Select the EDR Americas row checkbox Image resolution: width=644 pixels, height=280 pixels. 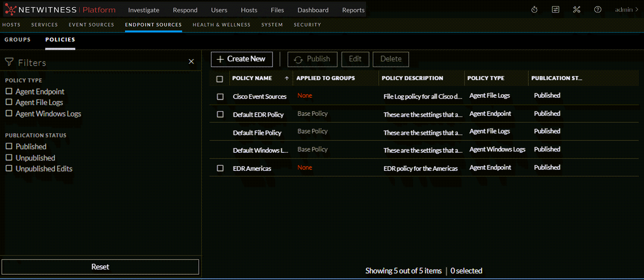click(x=220, y=168)
